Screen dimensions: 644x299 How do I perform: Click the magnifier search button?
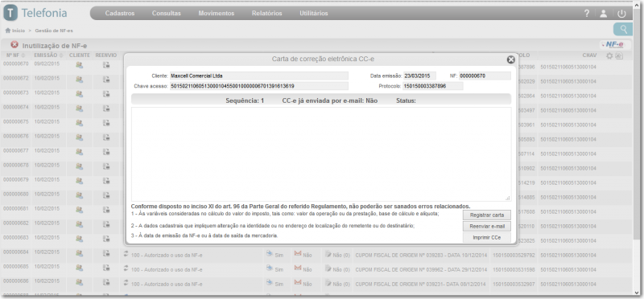coord(623,29)
